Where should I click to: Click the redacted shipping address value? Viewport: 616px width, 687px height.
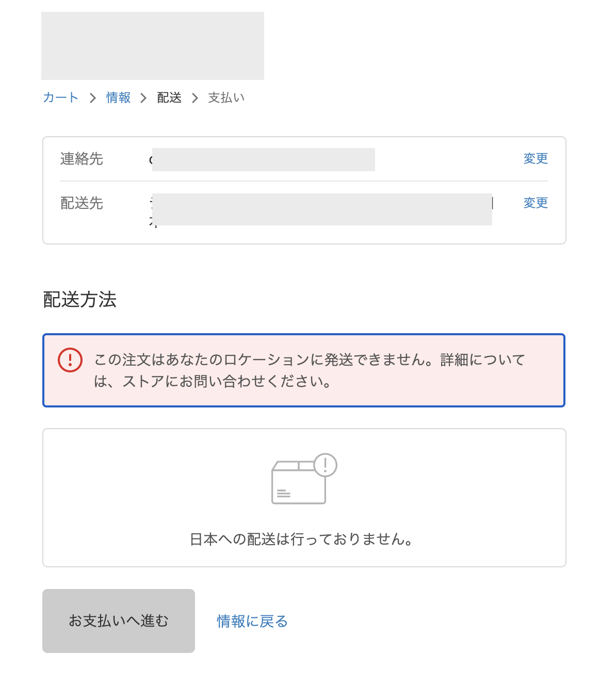[x=322, y=209]
